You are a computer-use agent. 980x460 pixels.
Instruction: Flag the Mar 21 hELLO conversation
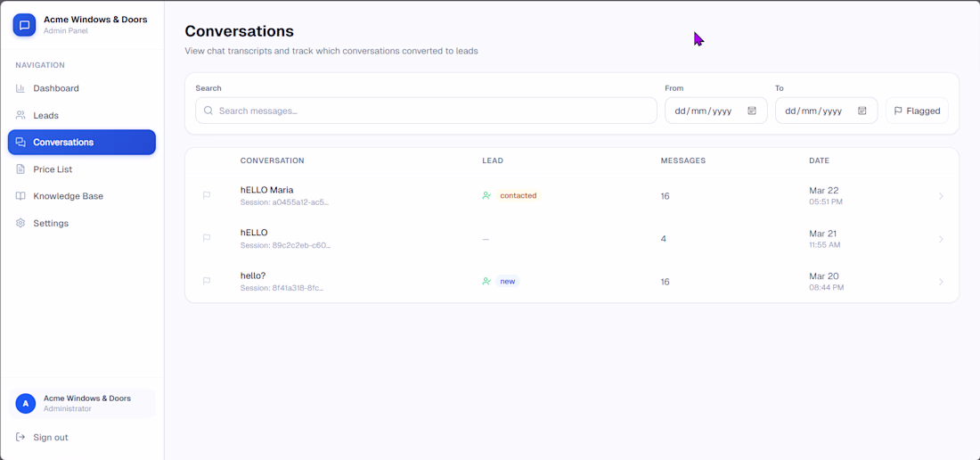[x=207, y=238]
